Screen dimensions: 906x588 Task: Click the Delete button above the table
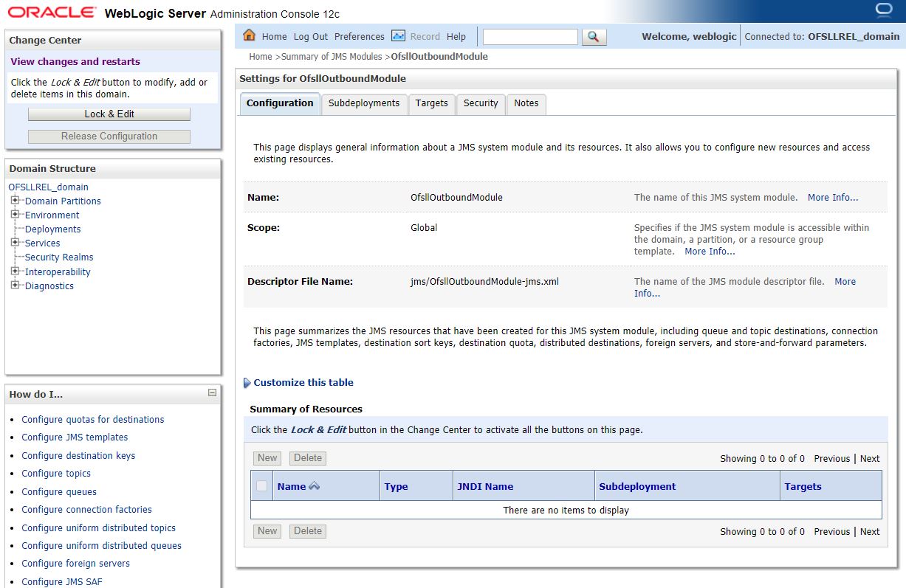pyautogui.click(x=308, y=458)
